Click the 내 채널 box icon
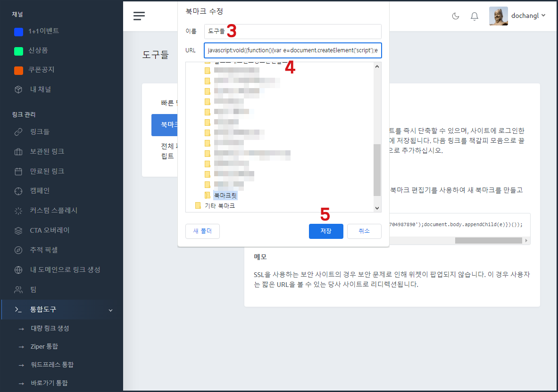The height and width of the screenshot is (392, 558). point(18,90)
